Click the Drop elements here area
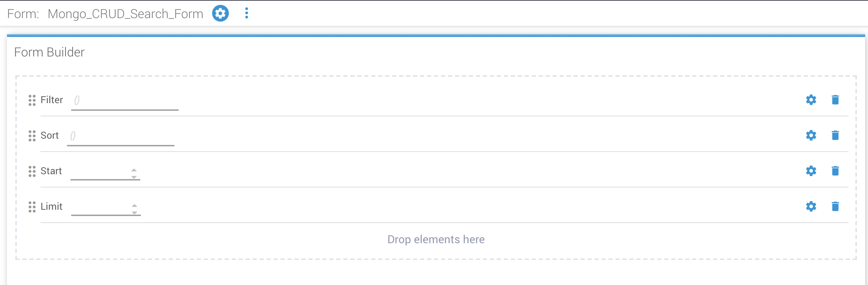Image resolution: width=868 pixels, height=285 pixels. tap(435, 239)
